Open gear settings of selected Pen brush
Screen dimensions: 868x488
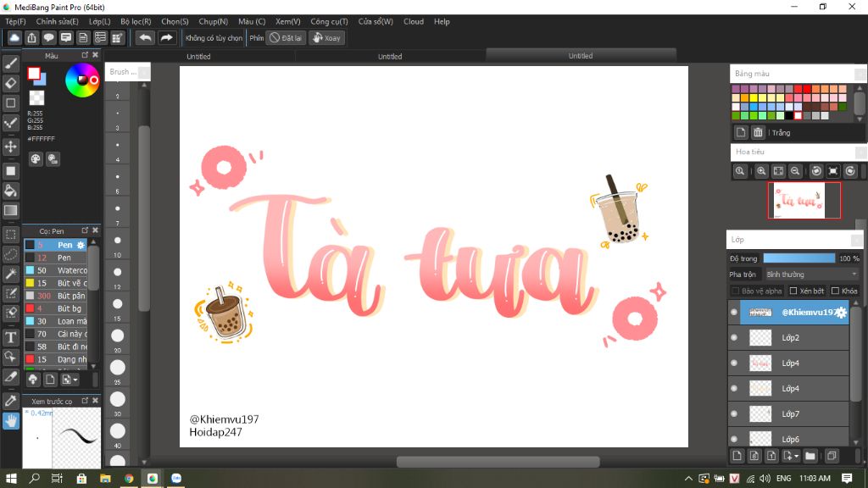point(81,245)
